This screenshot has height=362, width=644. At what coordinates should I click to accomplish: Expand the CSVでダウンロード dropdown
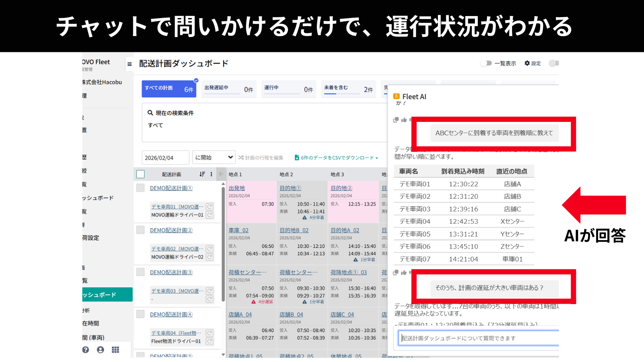coord(377,158)
